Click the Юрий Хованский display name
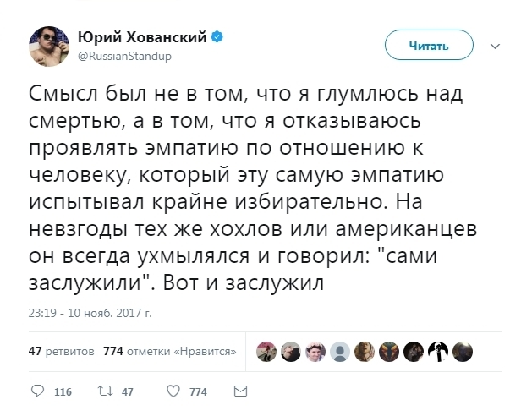The image size is (532, 416). [144, 38]
